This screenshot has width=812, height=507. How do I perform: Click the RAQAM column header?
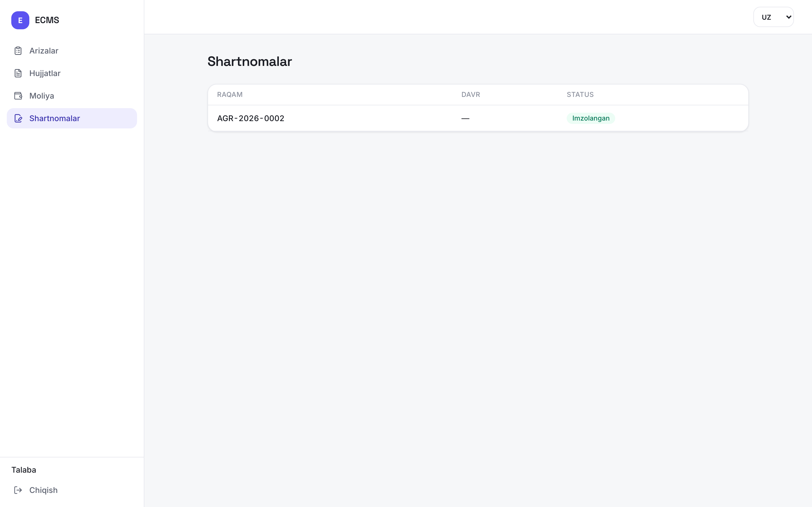(230, 95)
